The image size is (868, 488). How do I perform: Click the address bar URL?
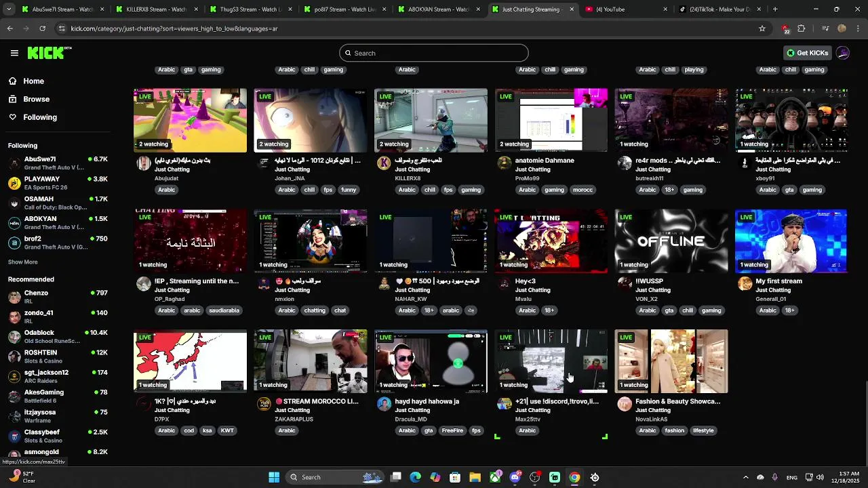(x=174, y=28)
